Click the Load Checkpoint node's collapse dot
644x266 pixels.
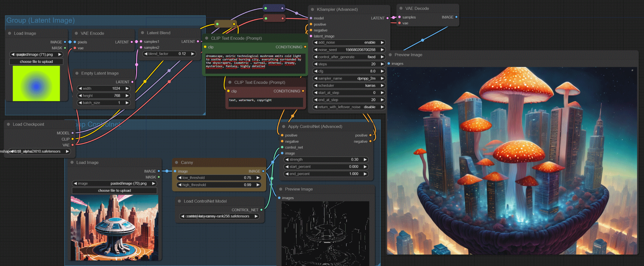(9, 124)
